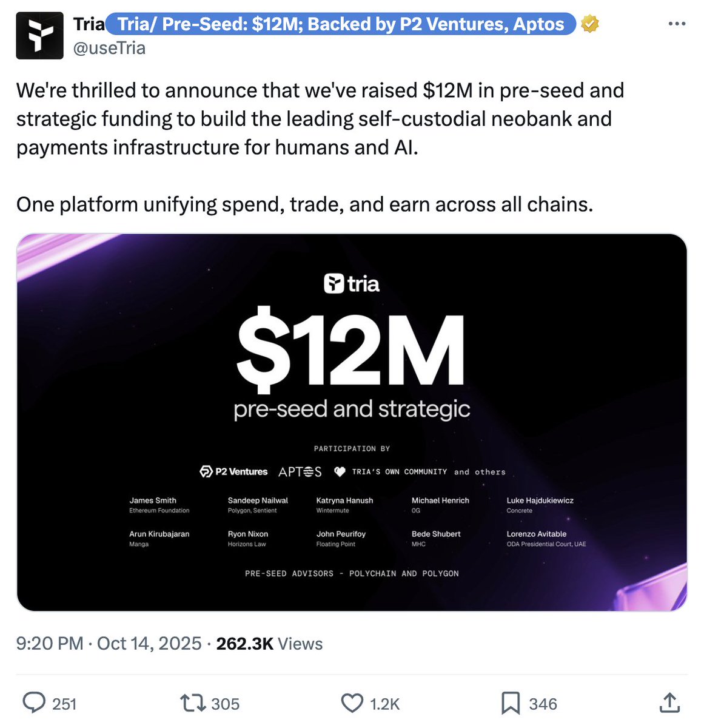
Task: Open the Tria profile avatar
Action: [39, 36]
